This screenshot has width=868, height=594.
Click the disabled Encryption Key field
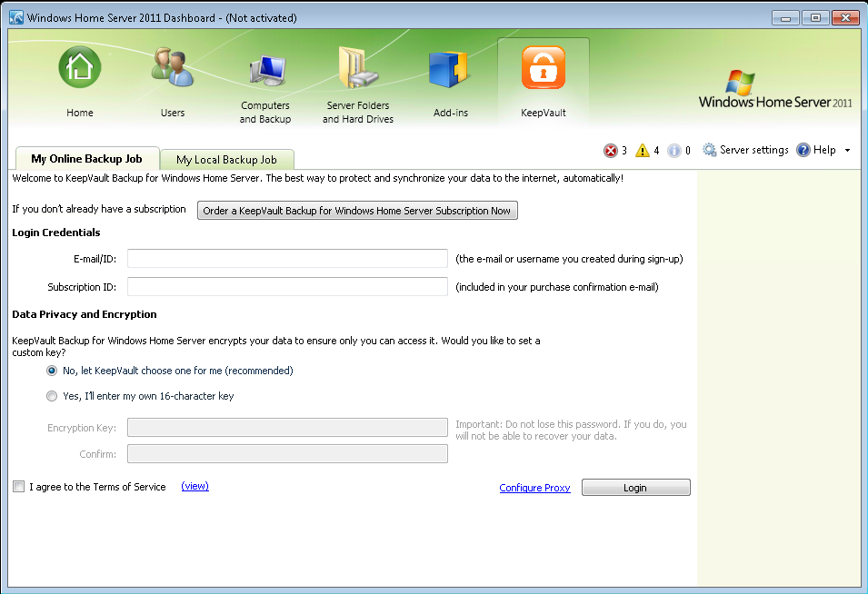pos(287,428)
